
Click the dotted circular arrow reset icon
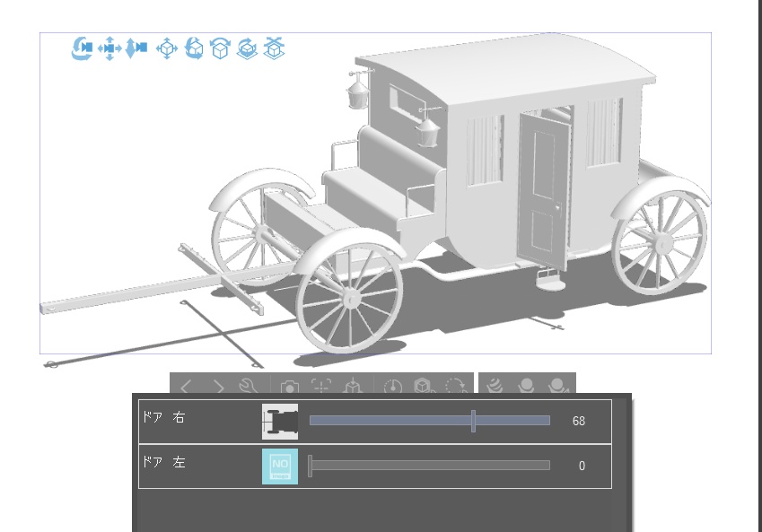(x=456, y=386)
